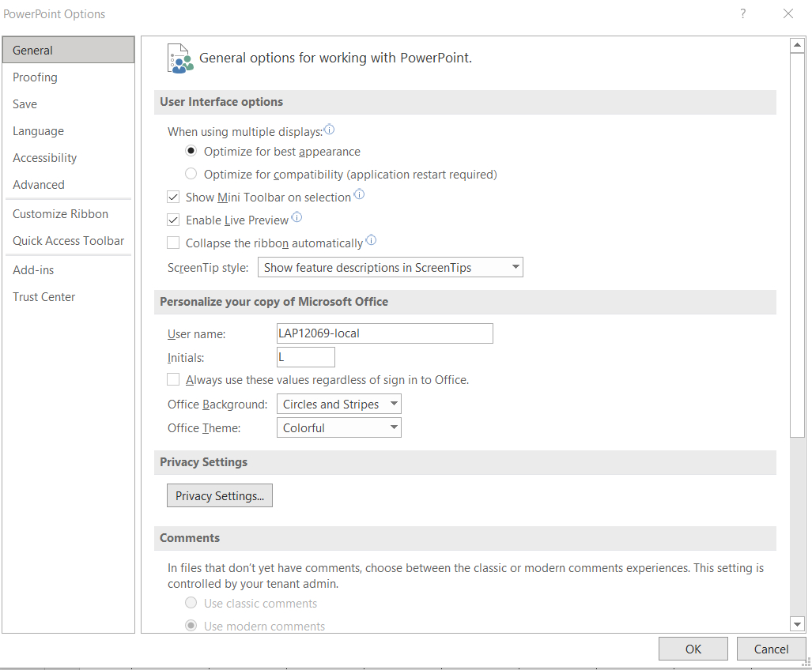Image resolution: width=812 pixels, height=670 pixels.
Task: Select Optimize for best appearance radio button
Action: pyautogui.click(x=191, y=151)
